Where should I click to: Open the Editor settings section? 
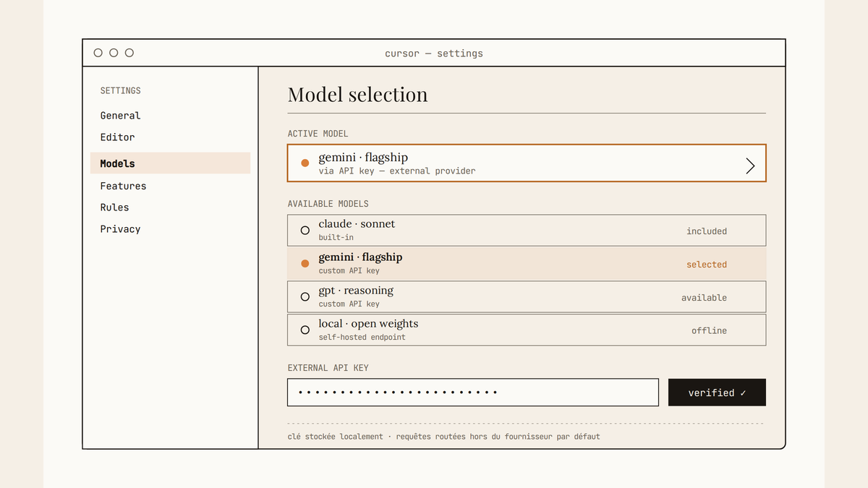[117, 137]
